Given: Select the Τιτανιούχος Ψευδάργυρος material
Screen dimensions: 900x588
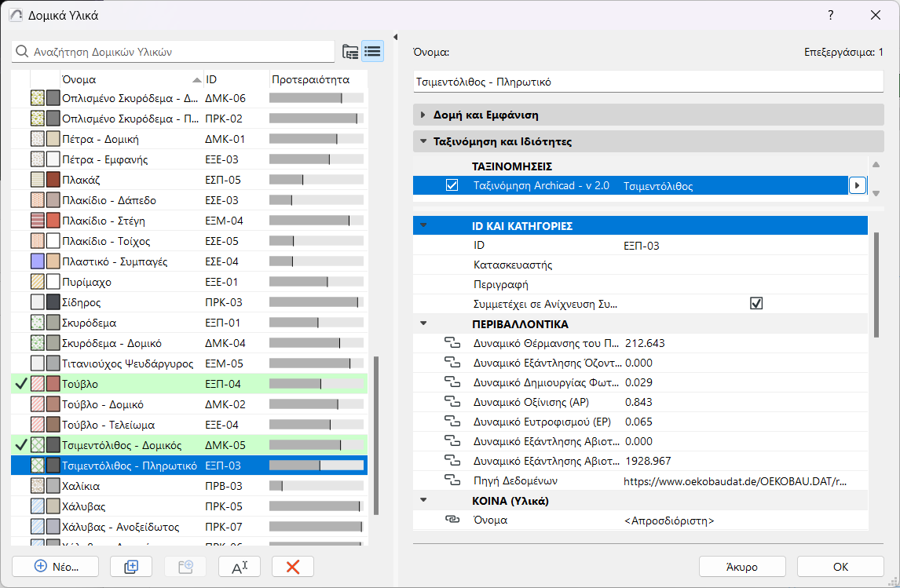Looking at the screenshot, I should coord(189,363).
